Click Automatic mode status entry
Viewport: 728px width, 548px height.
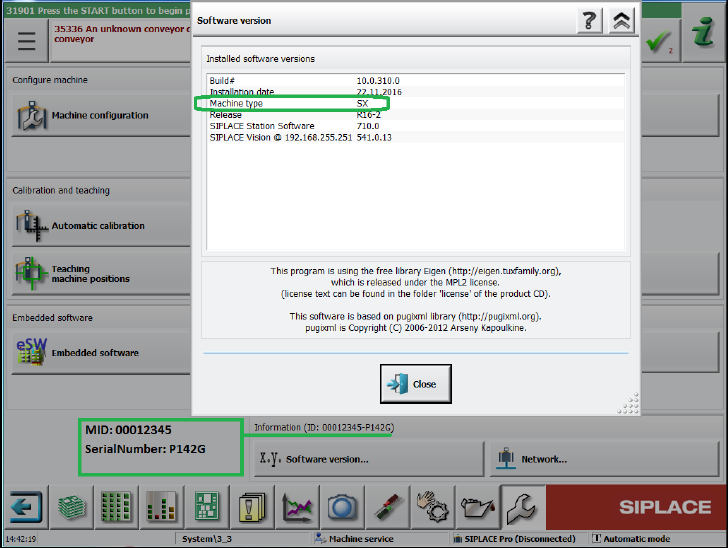click(x=631, y=539)
